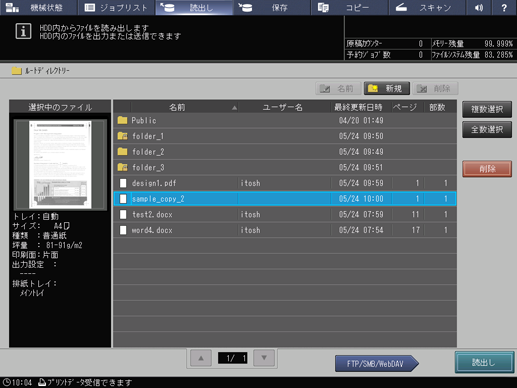Click the 名前 rename folder button

coord(338,88)
